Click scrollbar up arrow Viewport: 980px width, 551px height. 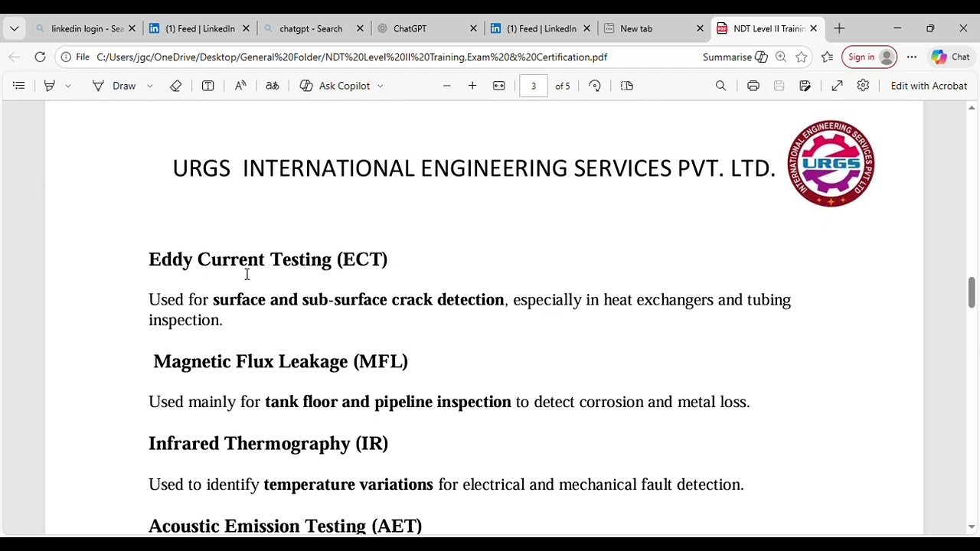coord(972,108)
